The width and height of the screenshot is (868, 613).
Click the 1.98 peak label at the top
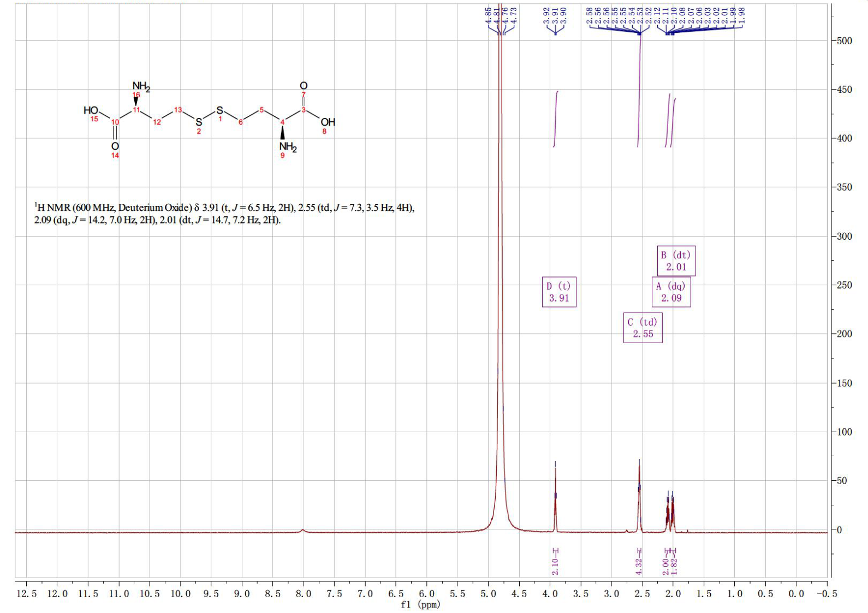pyautogui.click(x=741, y=15)
